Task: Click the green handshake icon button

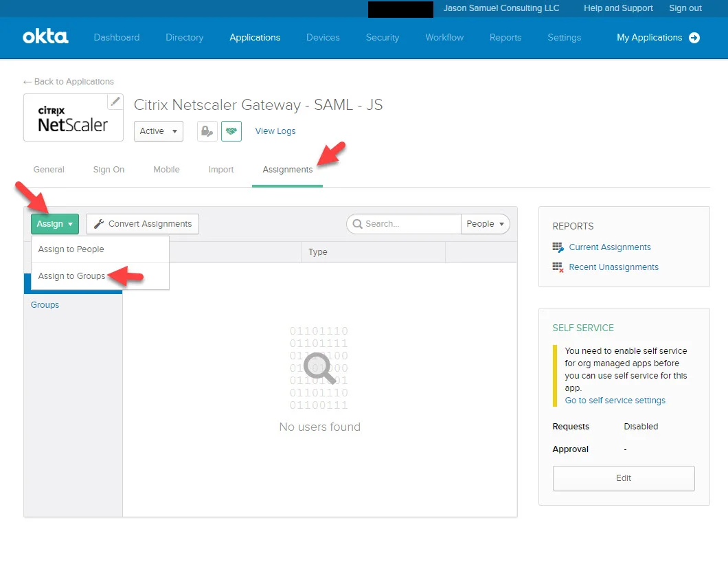Action: click(x=231, y=131)
